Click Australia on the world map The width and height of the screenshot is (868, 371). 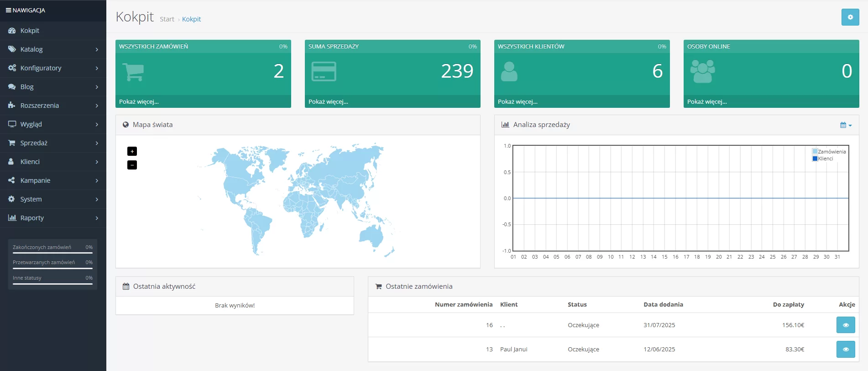372,236
